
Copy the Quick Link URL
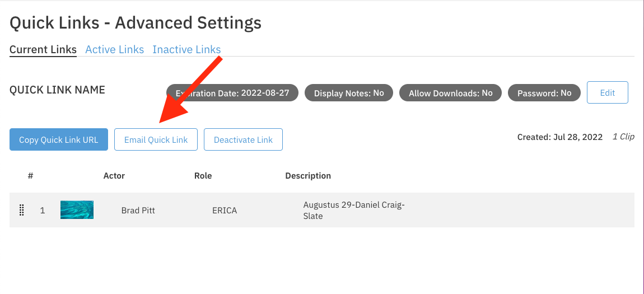click(x=59, y=139)
